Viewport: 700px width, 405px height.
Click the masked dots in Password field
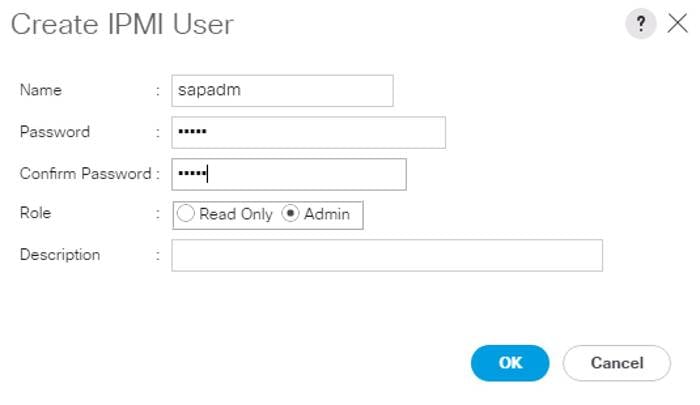coord(192,131)
